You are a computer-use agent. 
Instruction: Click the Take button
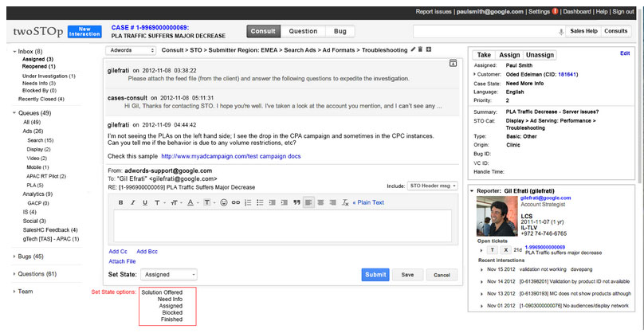click(x=484, y=55)
